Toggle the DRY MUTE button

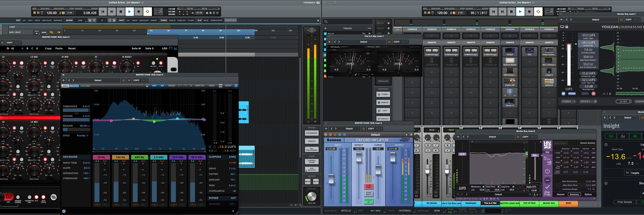(153, 63)
